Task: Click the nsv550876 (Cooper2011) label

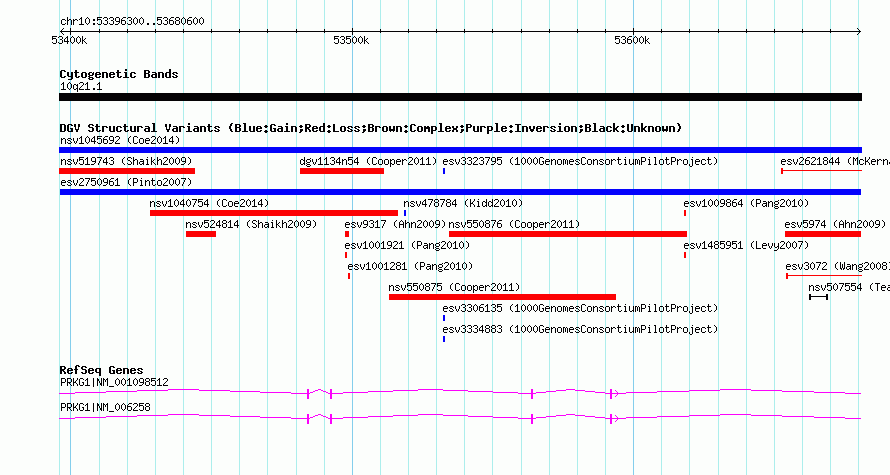Action: 514,224
